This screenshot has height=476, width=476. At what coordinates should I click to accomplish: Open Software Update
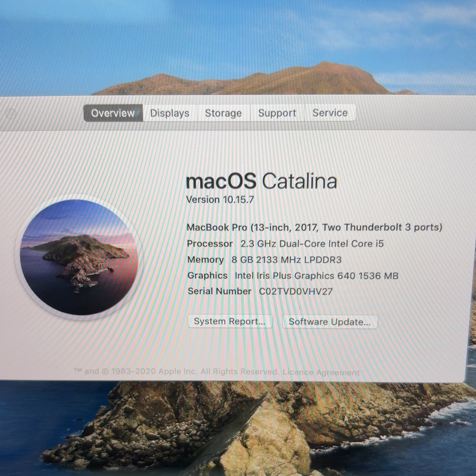tap(330, 322)
